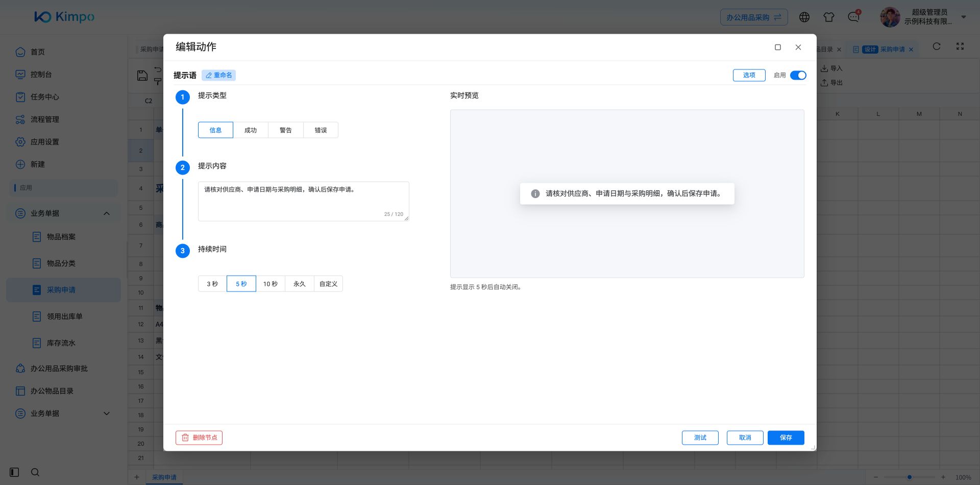Maximize the 编辑动作 dialog

click(x=778, y=47)
